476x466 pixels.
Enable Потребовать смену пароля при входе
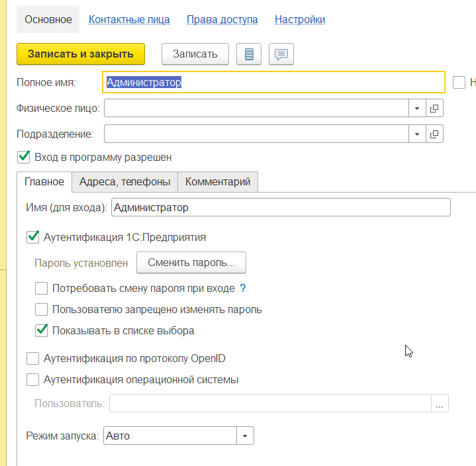click(x=41, y=289)
